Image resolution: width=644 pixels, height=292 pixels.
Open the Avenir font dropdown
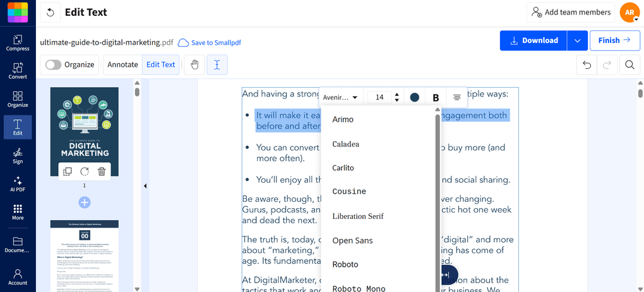(x=340, y=98)
